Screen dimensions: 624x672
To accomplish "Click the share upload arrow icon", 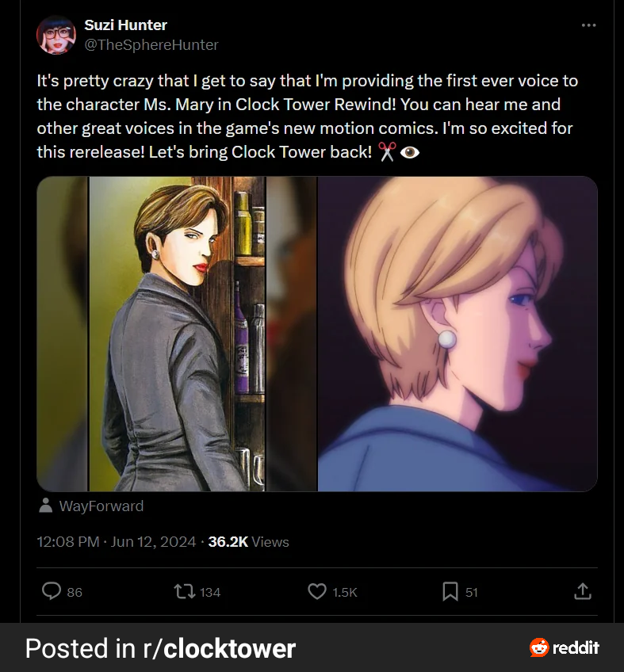I will click(582, 591).
